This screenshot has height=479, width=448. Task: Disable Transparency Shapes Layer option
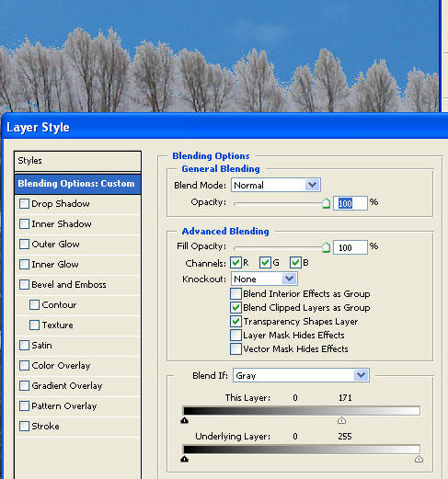(x=235, y=322)
